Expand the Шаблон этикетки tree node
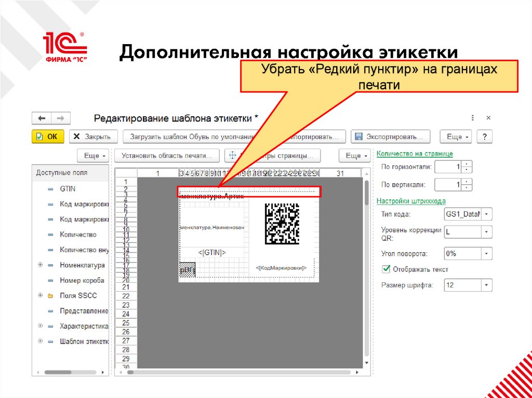Viewport: 532px width, 398px height. 40,341
